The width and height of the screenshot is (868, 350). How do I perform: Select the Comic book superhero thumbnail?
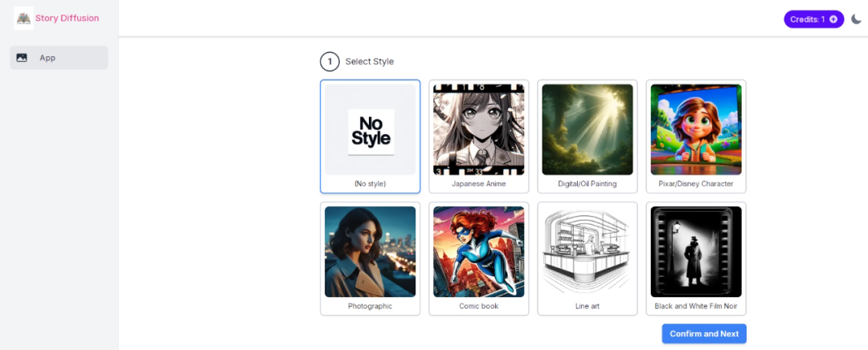479,252
